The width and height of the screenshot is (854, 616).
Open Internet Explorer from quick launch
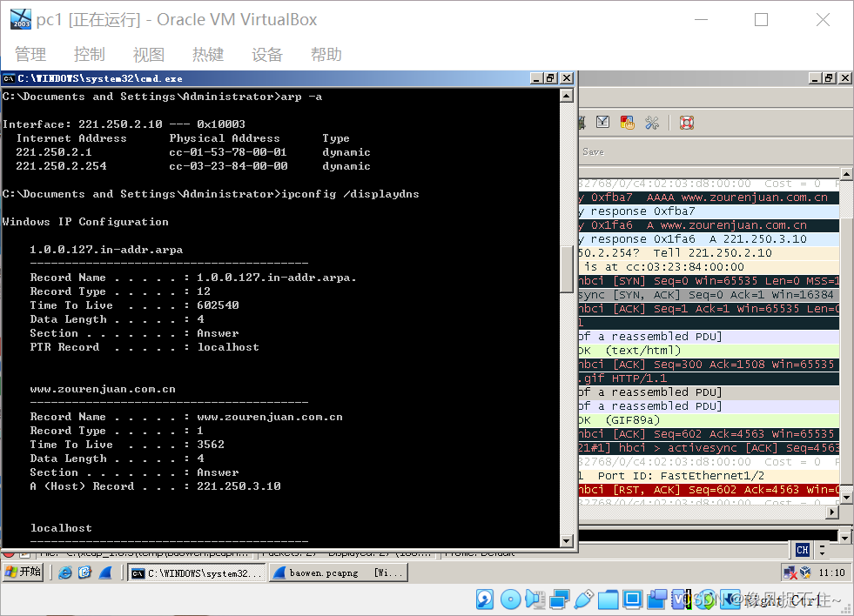[x=65, y=572]
